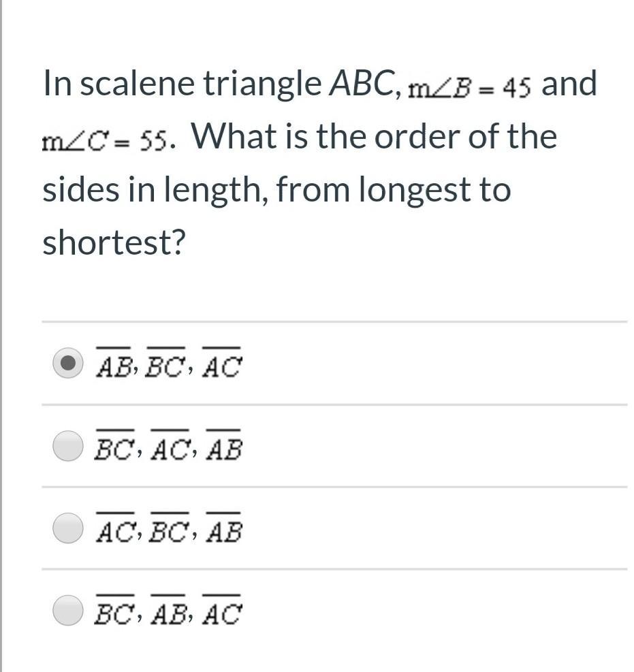Select the AB, BC, AC radio button
Image resolution: width=634 pixels, height=672 pixels.
[x=68, y=364]
